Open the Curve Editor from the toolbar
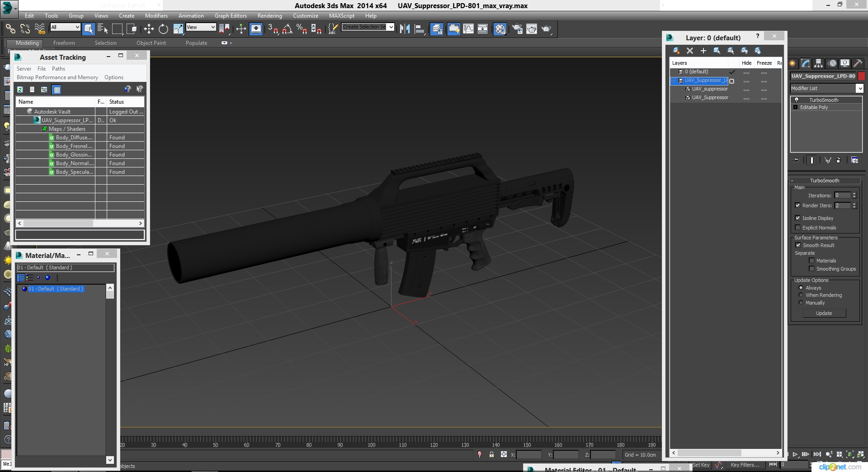The height and width of the screenshot is (472, 868). [468, 29]
